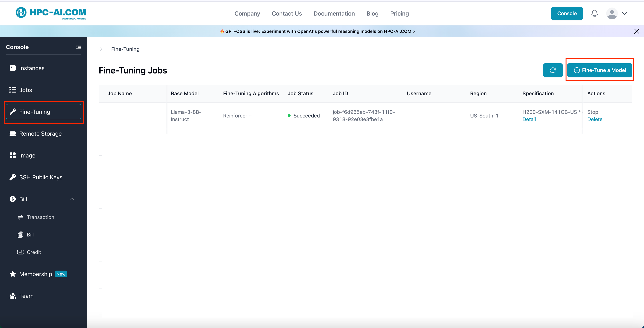Image resolution: width=644 pixels, height=328 pixels.
Task: Click the Fine-Tuning breadcrumb chevron
Action: click(x=101, y=49)
